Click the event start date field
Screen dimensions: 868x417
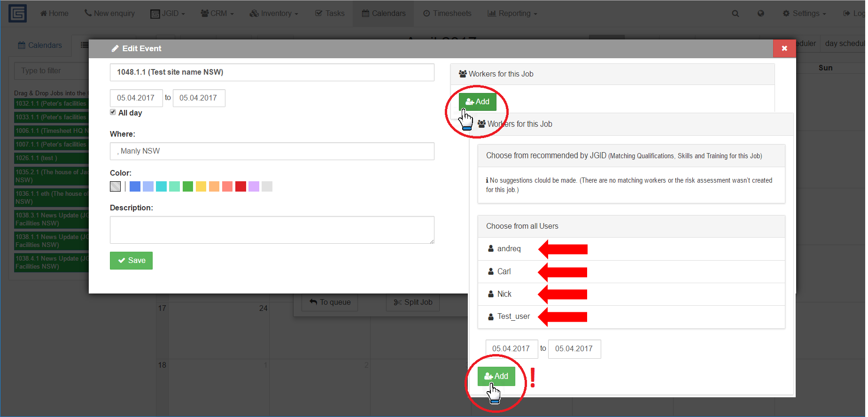click(x=136, y=98)
